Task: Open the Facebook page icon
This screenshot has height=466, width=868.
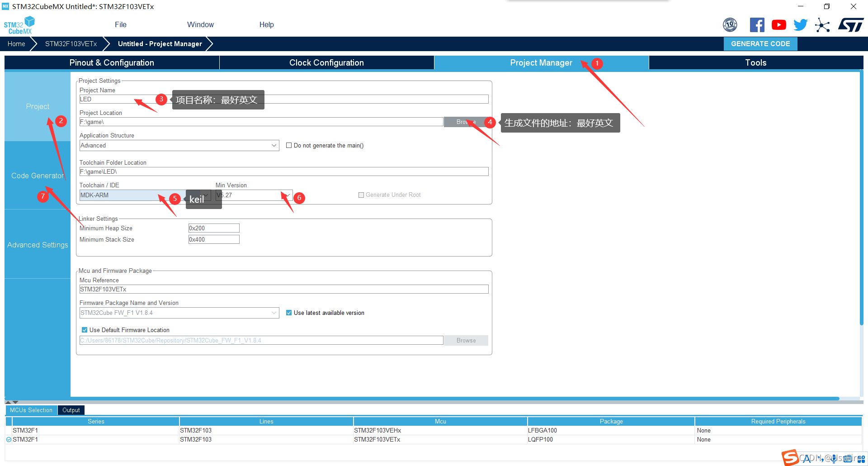Action: pos(757,25)
